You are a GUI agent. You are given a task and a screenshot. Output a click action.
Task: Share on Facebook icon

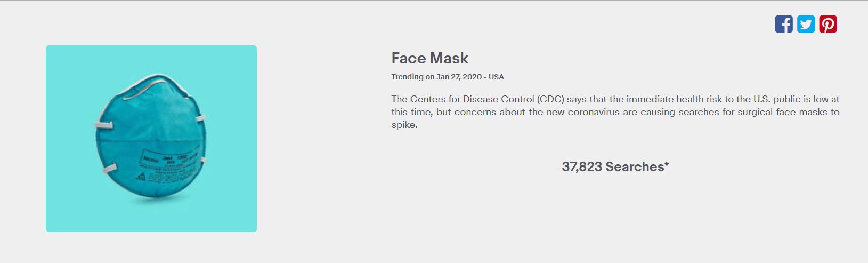(x=783, y=25)
